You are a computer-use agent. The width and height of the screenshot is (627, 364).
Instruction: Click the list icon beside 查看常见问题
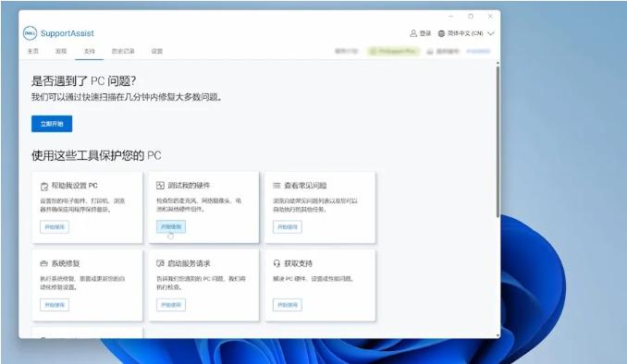pos(277,186)
